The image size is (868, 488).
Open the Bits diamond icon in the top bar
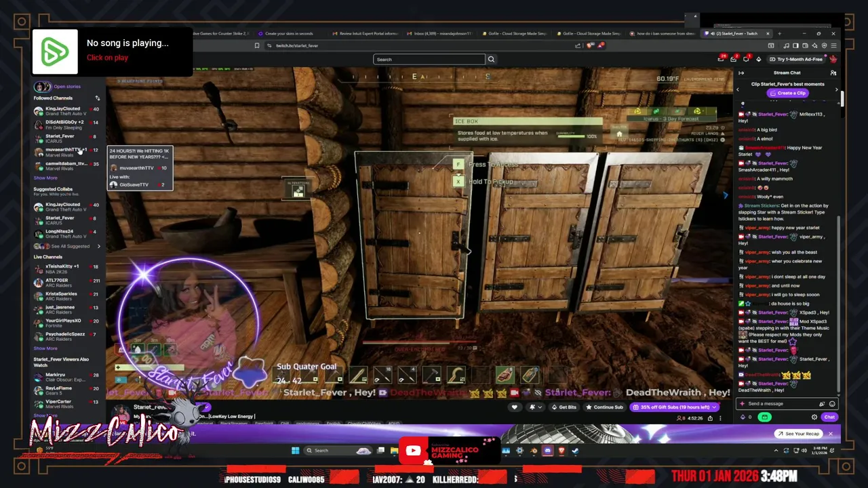(759, 60)
